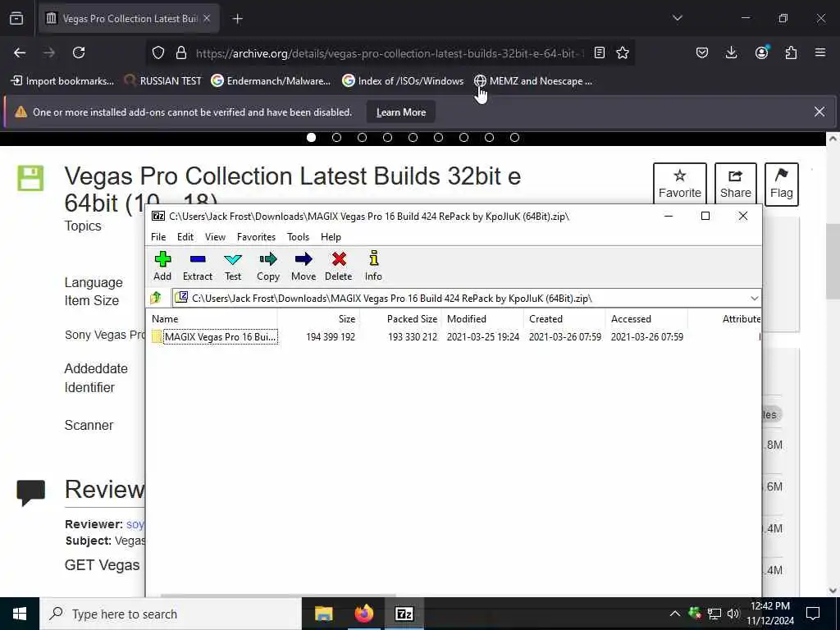Click Learn More in add-ons warning

[x=400, y=112]
